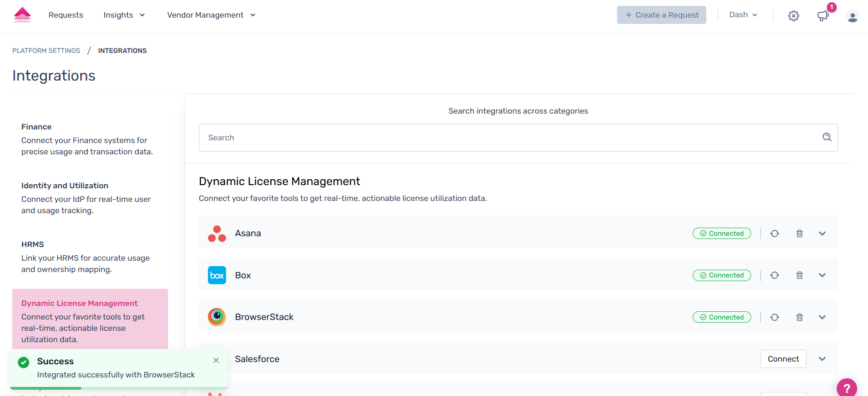Refresh the BrowserStack integration sync
The width and height of the screenshot is (868, 396).
click(x=775, y=317)
